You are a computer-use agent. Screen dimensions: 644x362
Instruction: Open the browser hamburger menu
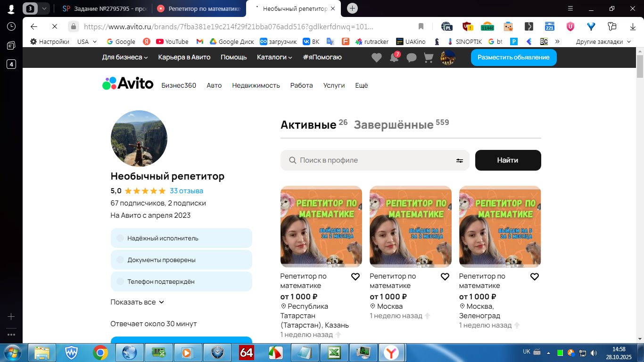[x=570, y=8]
